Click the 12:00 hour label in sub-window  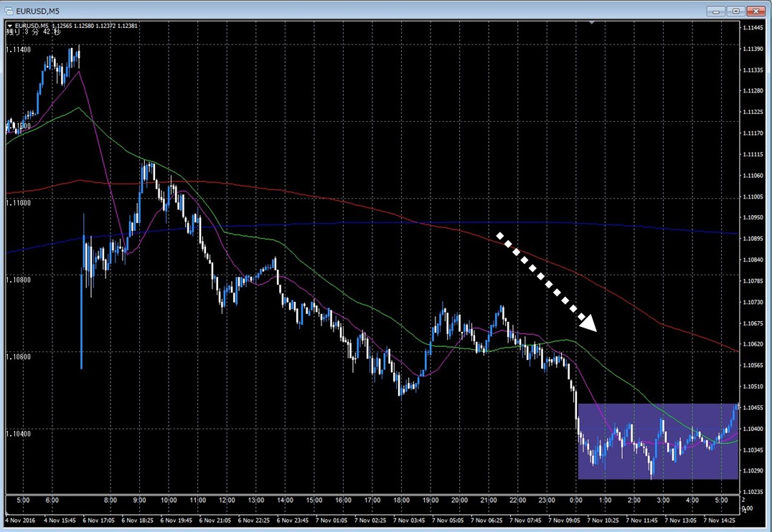tap(227, 500)
